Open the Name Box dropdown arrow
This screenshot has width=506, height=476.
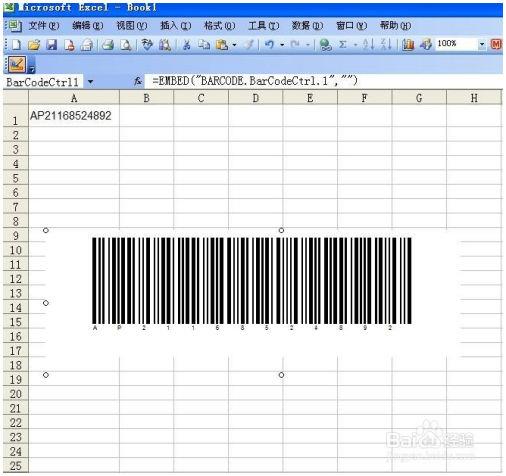coord(90,81)
